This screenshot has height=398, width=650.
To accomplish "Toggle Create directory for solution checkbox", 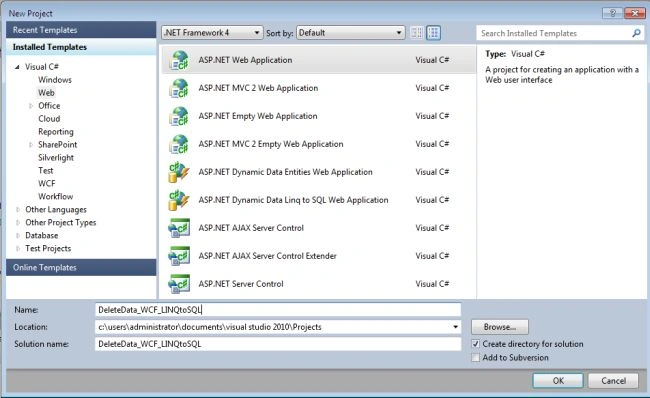I will tap(476, 344).
